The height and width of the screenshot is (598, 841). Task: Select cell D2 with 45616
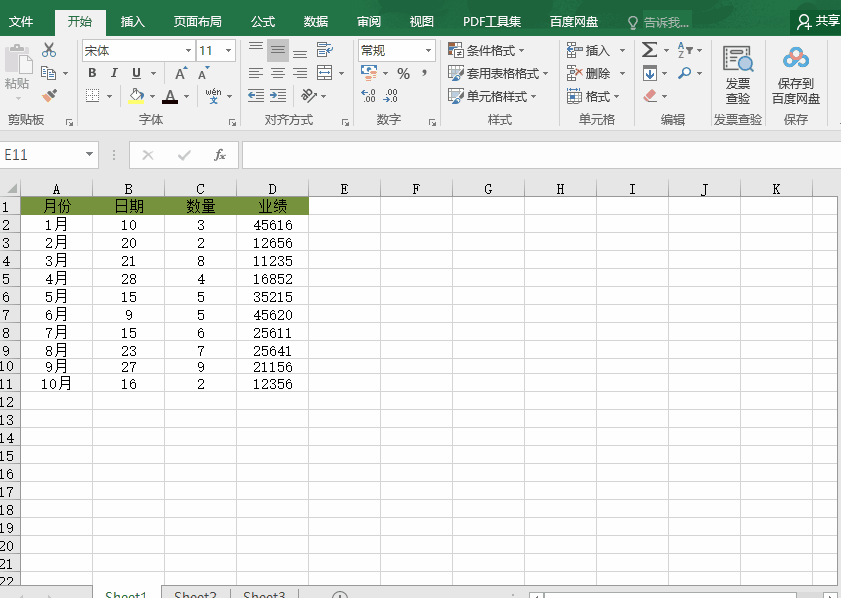(272, 225)
